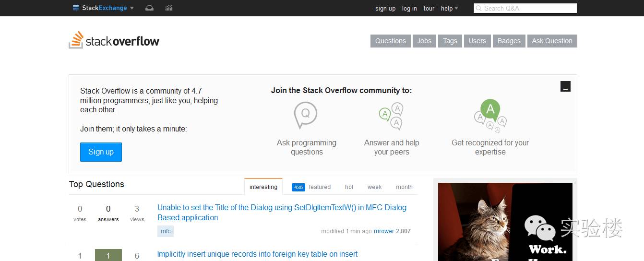Click the Ask Question button
The width and height of the screenshot is (644, 261).
click(x=552, y=41)
